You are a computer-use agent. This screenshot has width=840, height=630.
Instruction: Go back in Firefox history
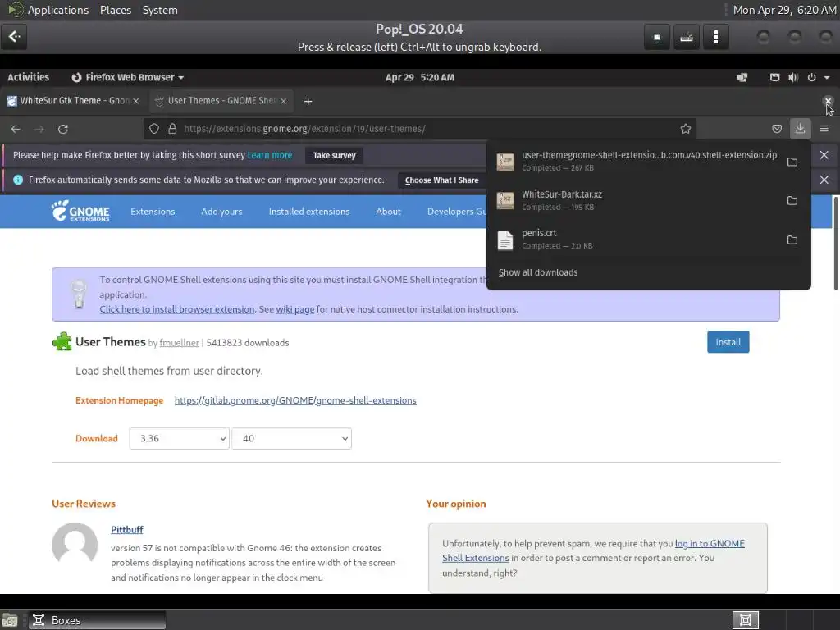coord(16,129)
